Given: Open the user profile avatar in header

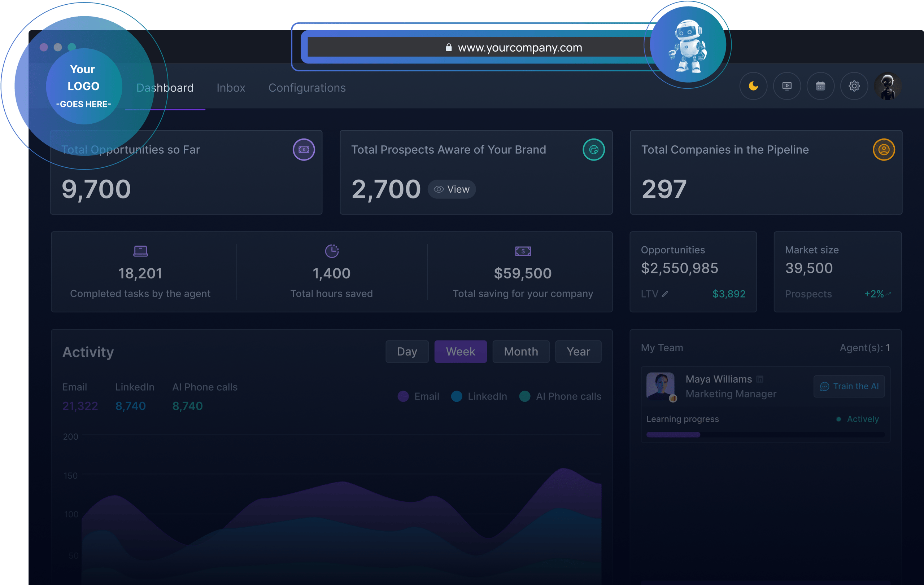Looking at the screenshot, I should (x=888, y=86).
